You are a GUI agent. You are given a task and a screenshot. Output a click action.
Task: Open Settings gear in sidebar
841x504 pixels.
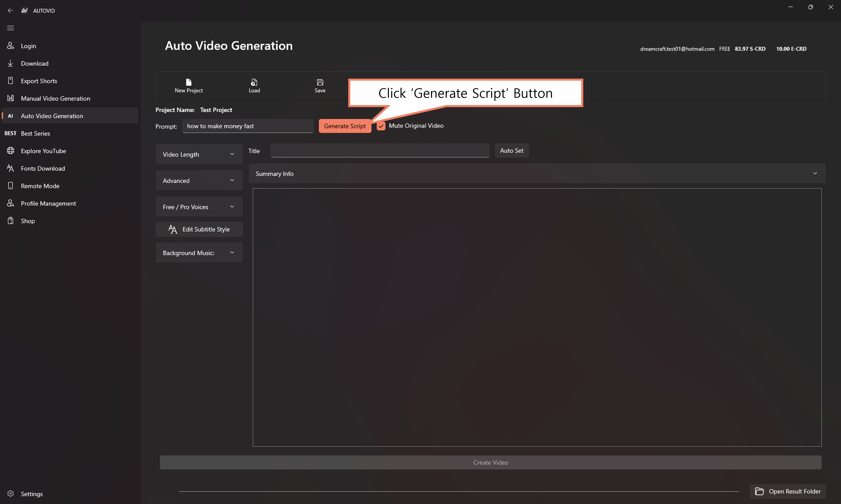(11, 493)
